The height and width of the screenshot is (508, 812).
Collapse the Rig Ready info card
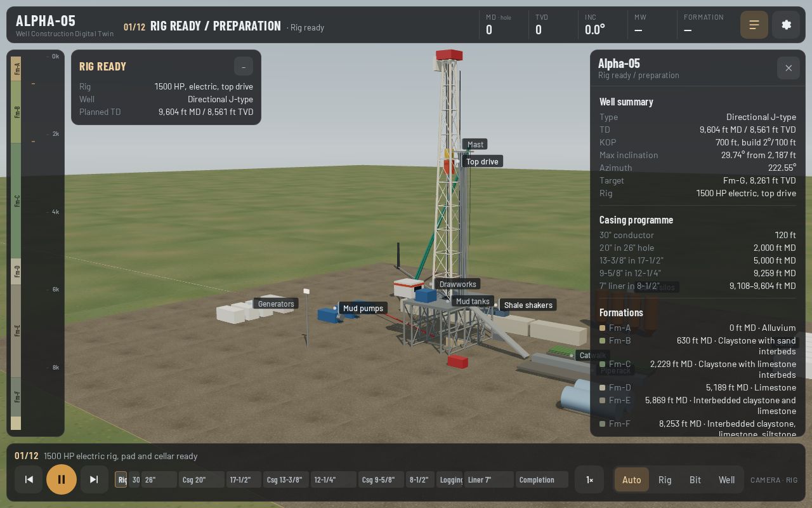click(244, 66)
